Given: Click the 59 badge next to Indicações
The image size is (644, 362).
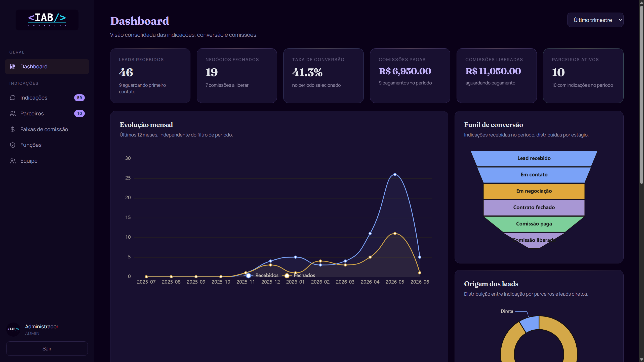Looking at the screenshot, I should pos(79,98).
